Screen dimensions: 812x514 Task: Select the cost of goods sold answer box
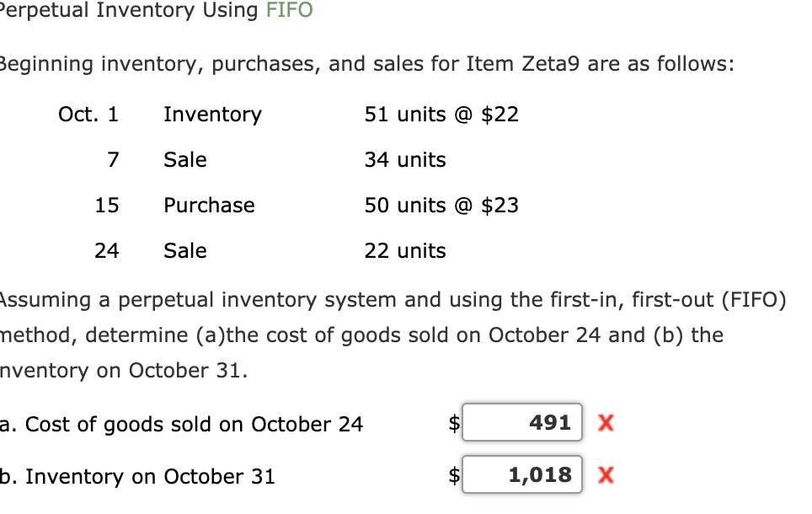click(x=521, y=423)
